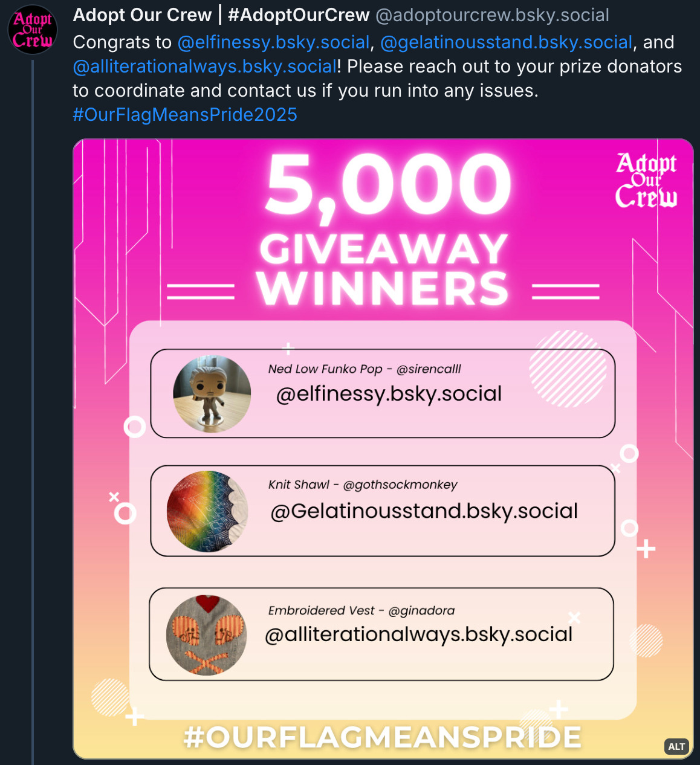Click the GIVEAWAY WINNERS title text
Image resolution: width=700 pixels, height=765 pixels.
tap(383, 270)
